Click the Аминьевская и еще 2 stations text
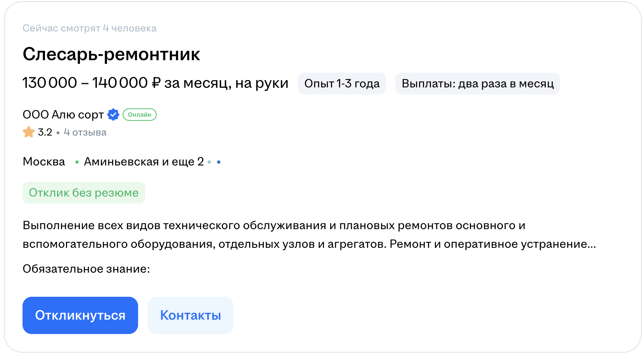This screenshot has width=644, height=355. click(x=144, y=162)
